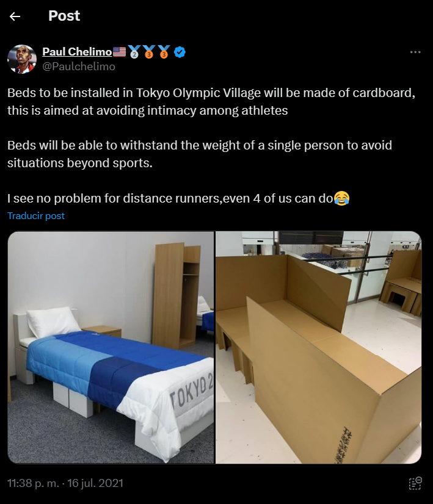Click the last bronze medal emoji
The width and height of the screenshot is (433, 504).
point(164,52)
